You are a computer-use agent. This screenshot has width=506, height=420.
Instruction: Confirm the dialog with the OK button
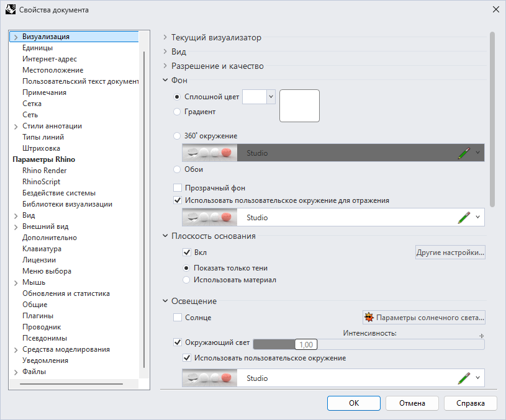click(x=354, y=403)
